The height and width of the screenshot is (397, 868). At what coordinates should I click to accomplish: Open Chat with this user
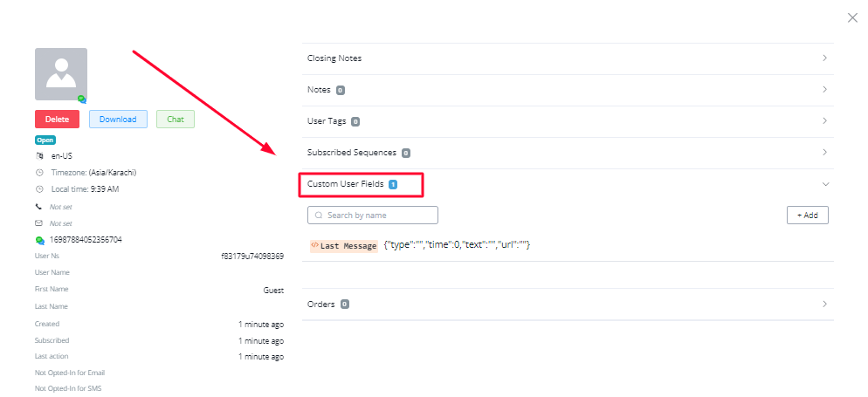pyautogui.click(x=176, y=120)
